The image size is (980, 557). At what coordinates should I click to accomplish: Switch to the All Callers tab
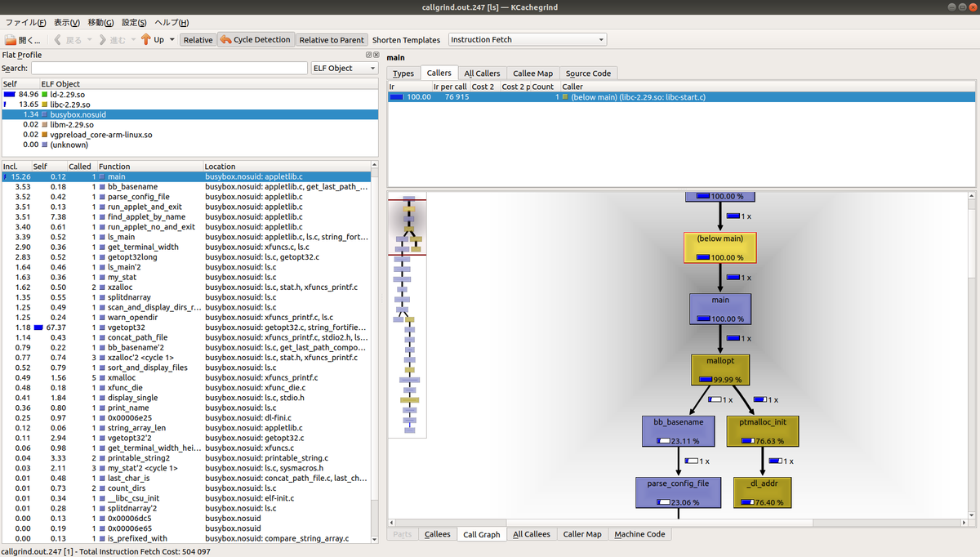click(481, 73)
